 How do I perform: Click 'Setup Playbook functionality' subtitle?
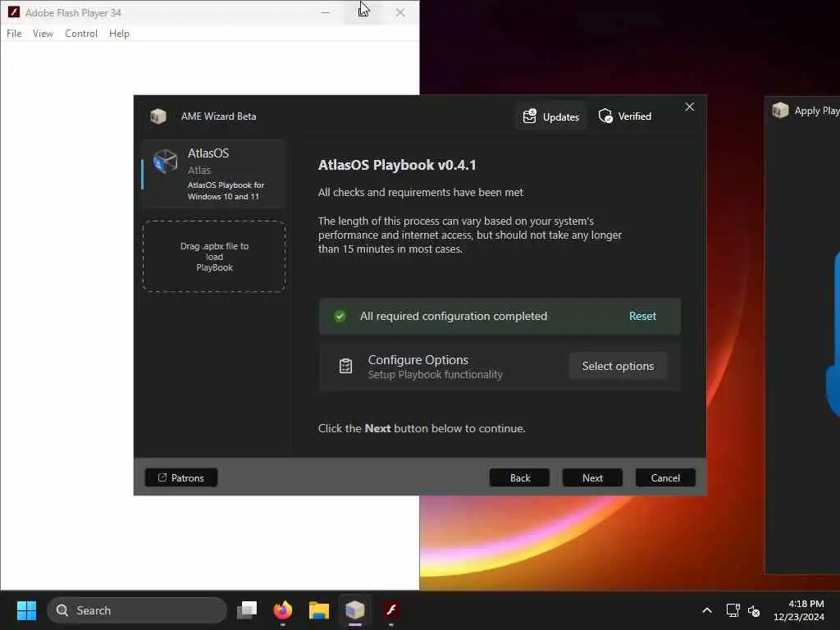pyautogui.click(x=435, y=374)
